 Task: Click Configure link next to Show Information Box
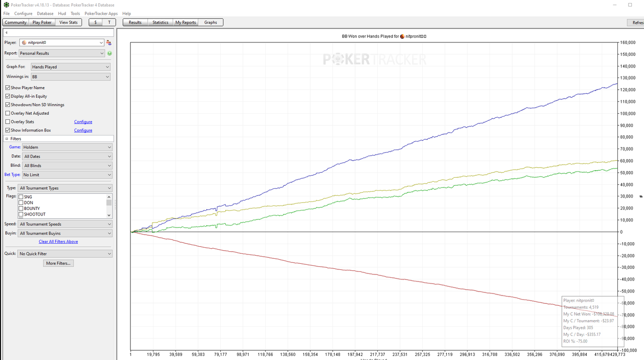click(x=83, y=130)
